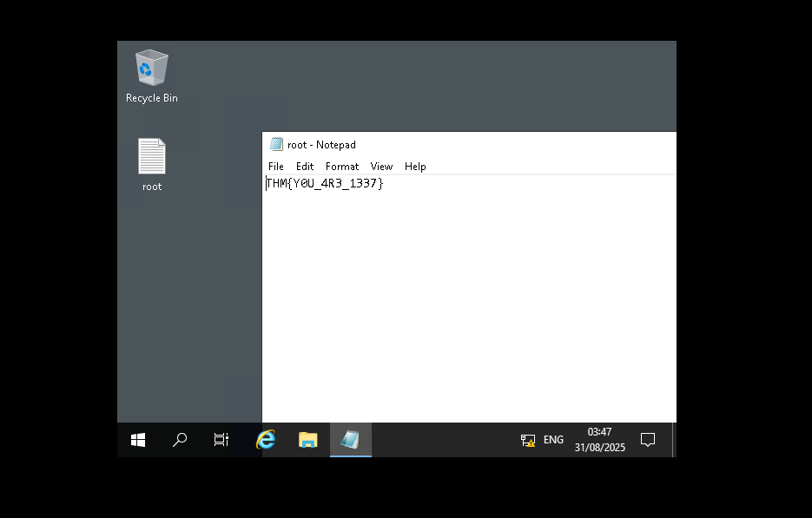Open Task View from the taskbar
Image resolution: width=812 pixels, height=518 pixels.
click(x=221, y=440)
